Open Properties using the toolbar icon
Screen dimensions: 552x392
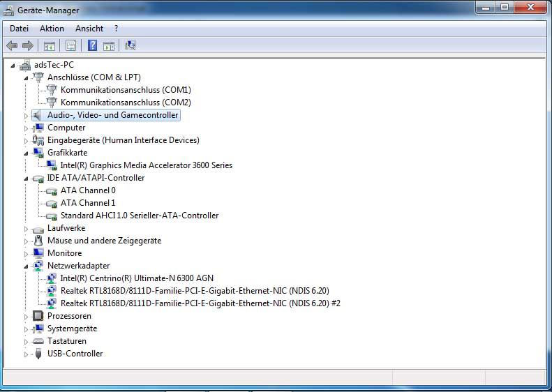point(70,46)
